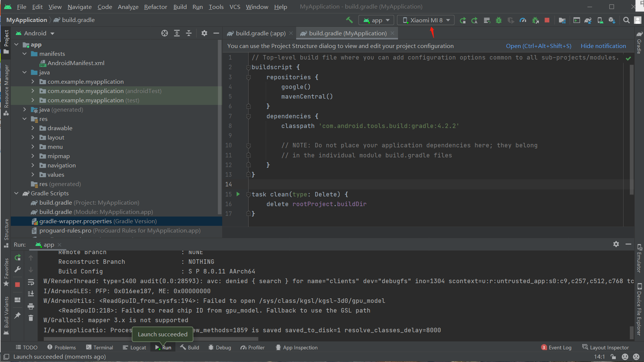Rerun app icon in Run panel

(17, 257)
